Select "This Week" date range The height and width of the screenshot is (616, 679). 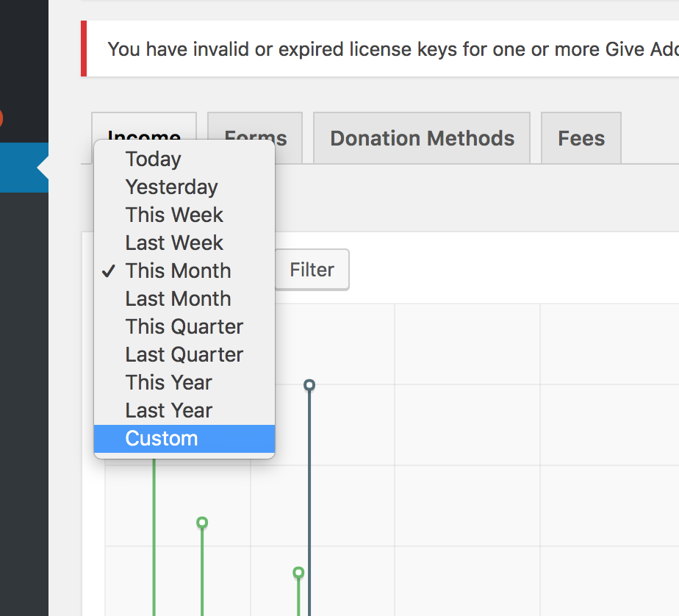tap(174, 215)
